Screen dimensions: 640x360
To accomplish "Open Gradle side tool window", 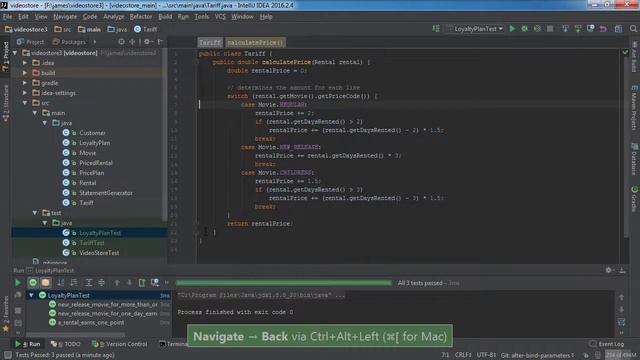I will point(635,198).
